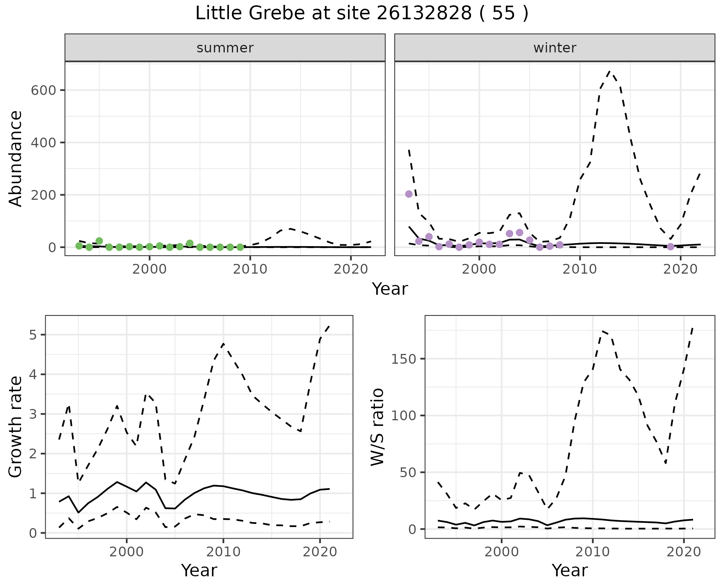Click the 2020 tick in the summer panel
This screenshot has width=724, height=588.
tap(351, 269)
